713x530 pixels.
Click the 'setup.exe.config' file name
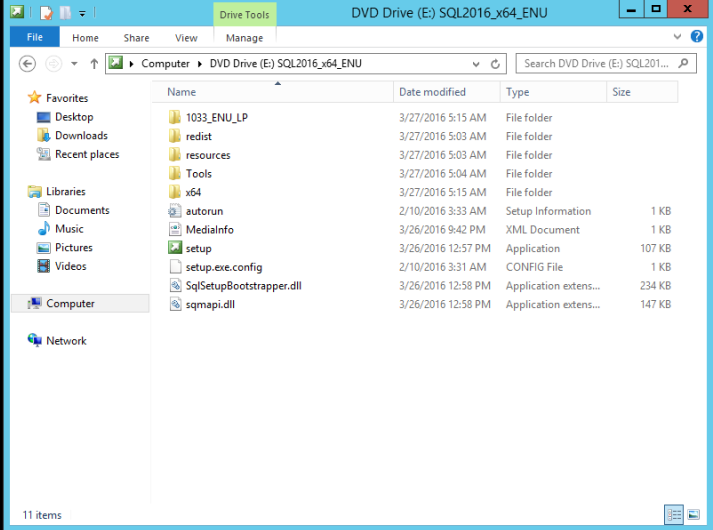224,267
